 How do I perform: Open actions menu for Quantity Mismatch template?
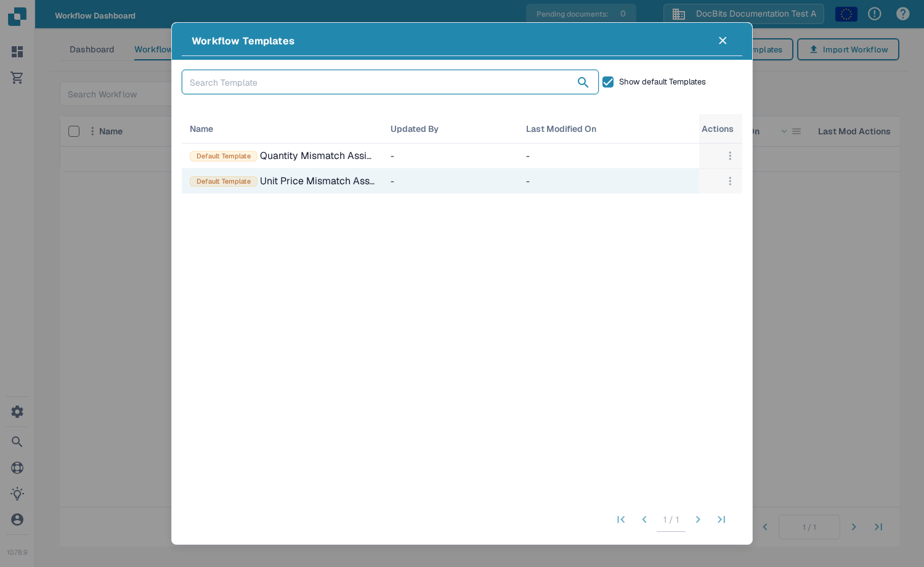pyautogui.click(x=730, y=156)
